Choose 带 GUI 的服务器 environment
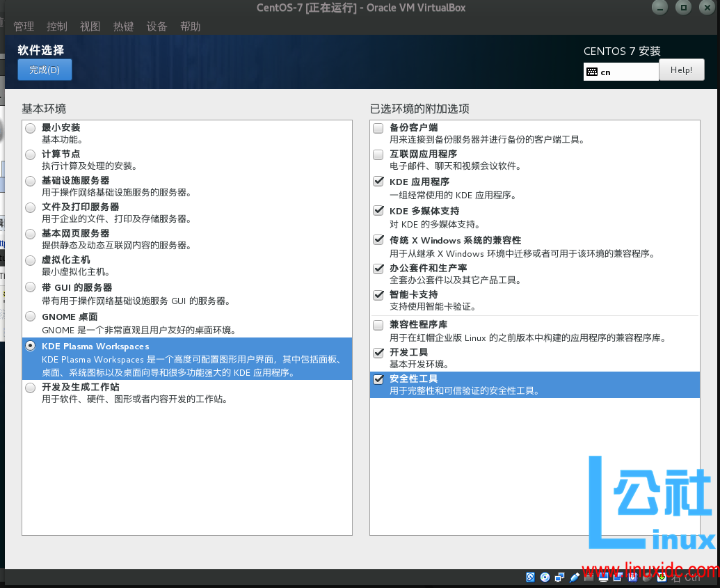Screen dimensions: 720x588 (x=31, y=287)
